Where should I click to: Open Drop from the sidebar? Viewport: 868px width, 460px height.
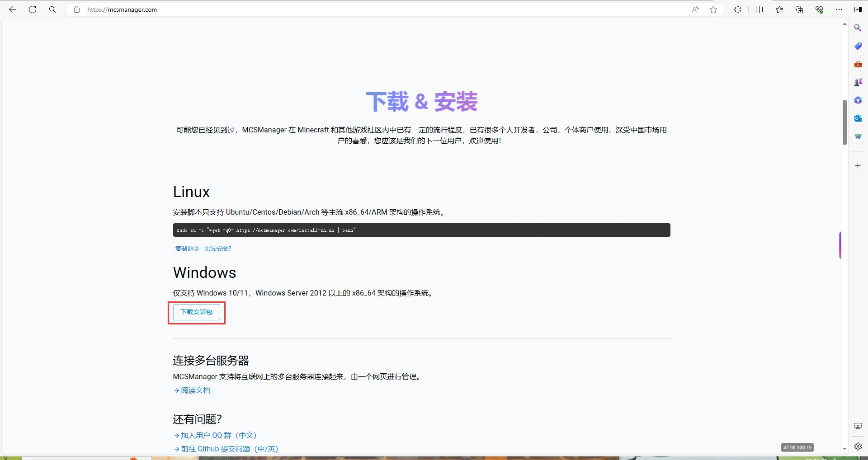[x=858, y=136]
